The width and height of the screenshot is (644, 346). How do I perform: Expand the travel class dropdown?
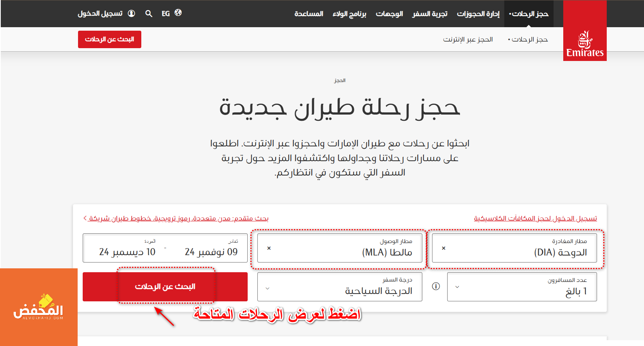coord(267,288)
